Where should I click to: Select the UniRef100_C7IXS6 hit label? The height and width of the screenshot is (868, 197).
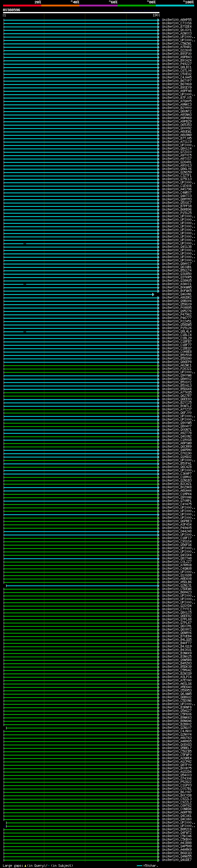(176, 23)
